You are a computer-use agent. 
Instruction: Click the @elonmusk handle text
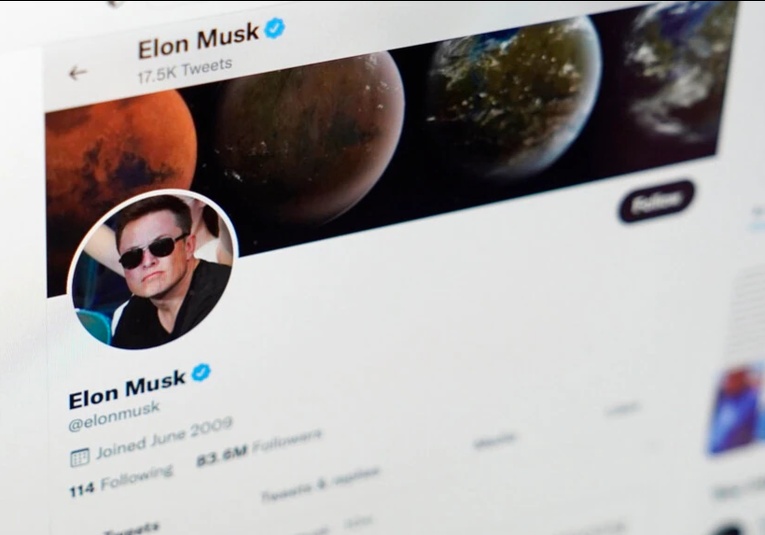114,416
